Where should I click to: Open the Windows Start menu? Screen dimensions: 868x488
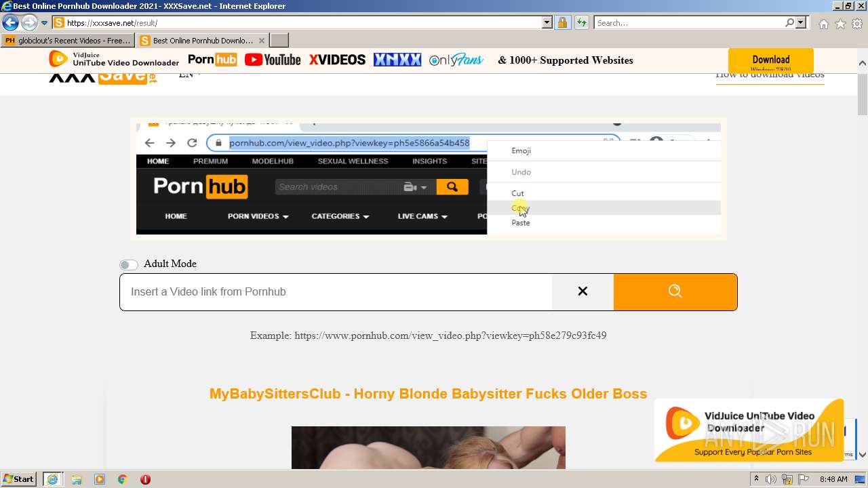[x=19, y=479]
